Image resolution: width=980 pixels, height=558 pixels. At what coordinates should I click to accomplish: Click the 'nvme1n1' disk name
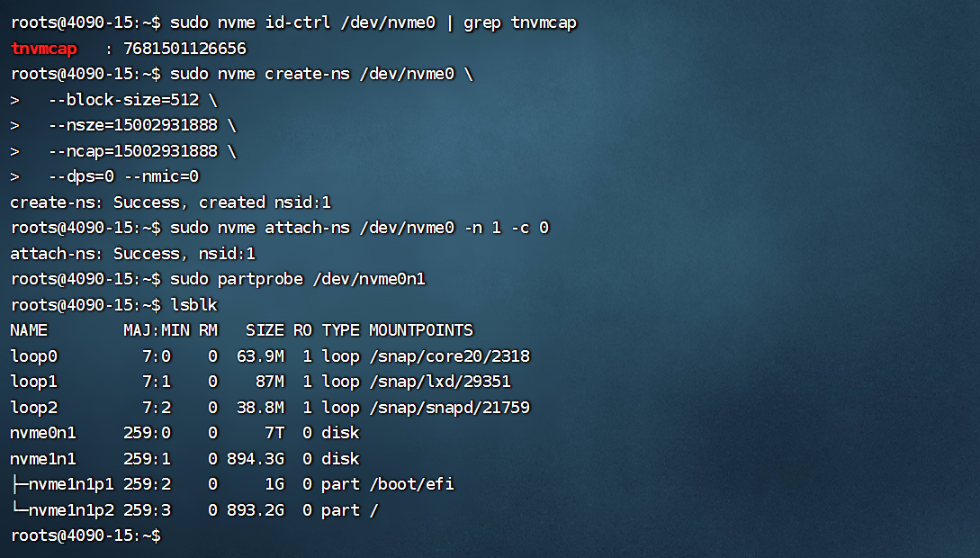tap(43, 459)
